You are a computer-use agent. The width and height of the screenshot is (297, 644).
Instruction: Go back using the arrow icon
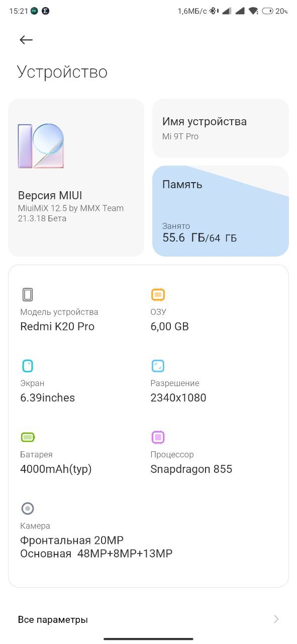click(x=26, y=40)
